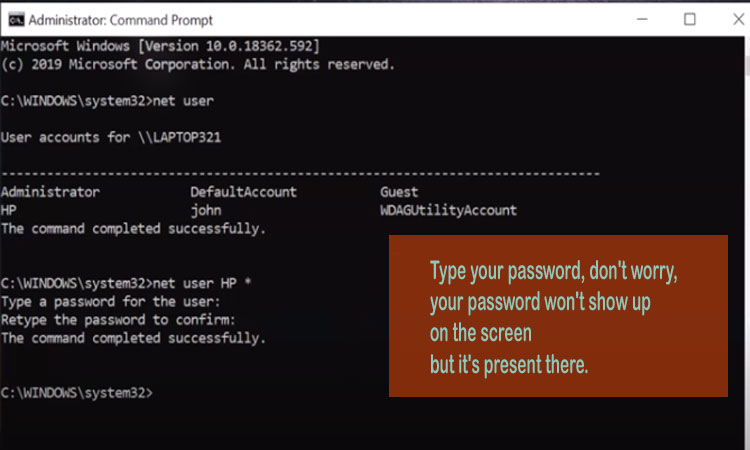750x450 pixels.
Task: Click the Command Prompt system menu icon
Action: tap(16, 20)
